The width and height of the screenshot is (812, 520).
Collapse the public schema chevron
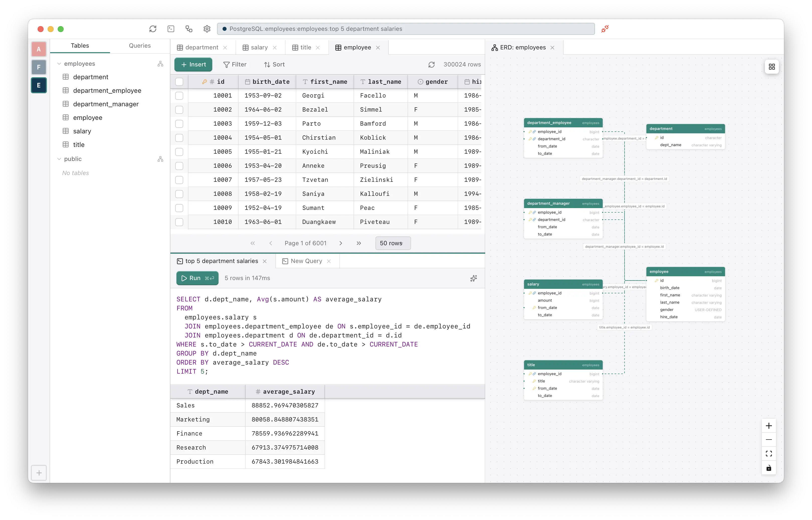(59, 159)
